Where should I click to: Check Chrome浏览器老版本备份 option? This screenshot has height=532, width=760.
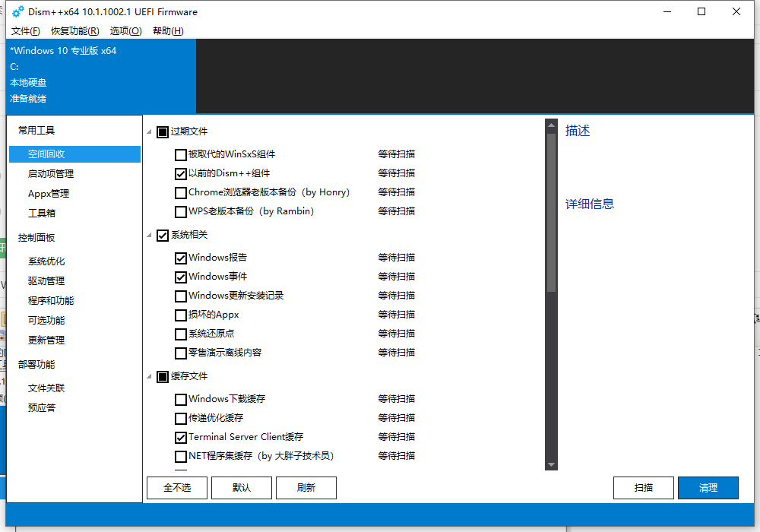180,192
